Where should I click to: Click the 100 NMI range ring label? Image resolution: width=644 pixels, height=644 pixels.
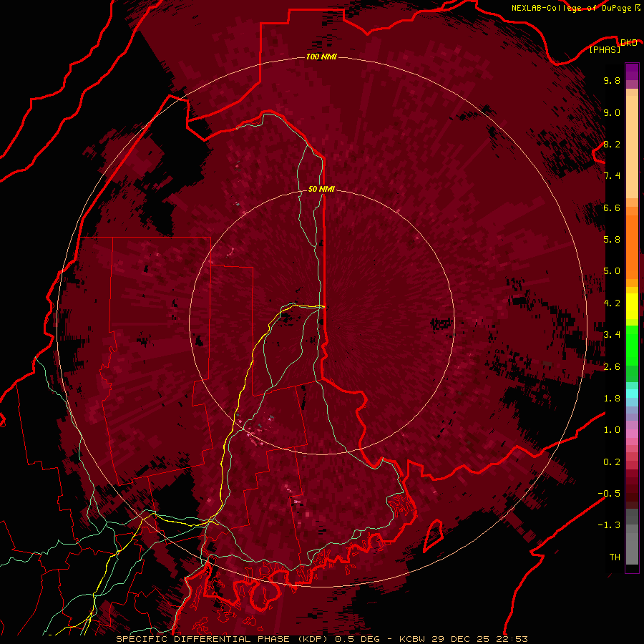321,57
